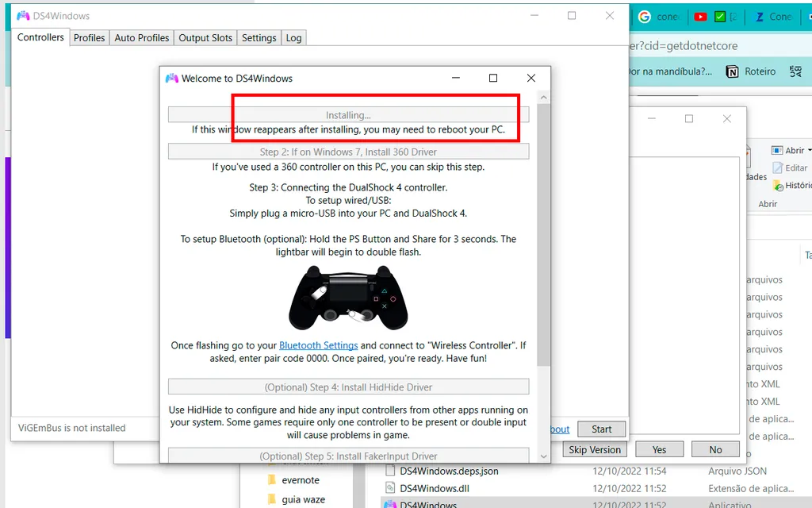Click Step 2 Install 360 Driver button
Viewport: 812px width, 508px height.
(x=349, y=152)
